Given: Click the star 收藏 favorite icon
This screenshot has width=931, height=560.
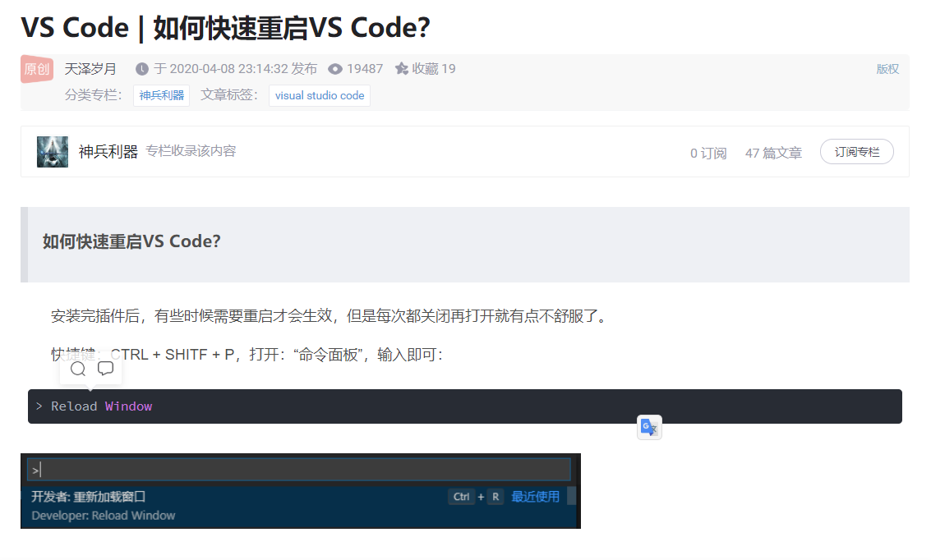Looking at the screenshot, I should (x=402, y=69).
